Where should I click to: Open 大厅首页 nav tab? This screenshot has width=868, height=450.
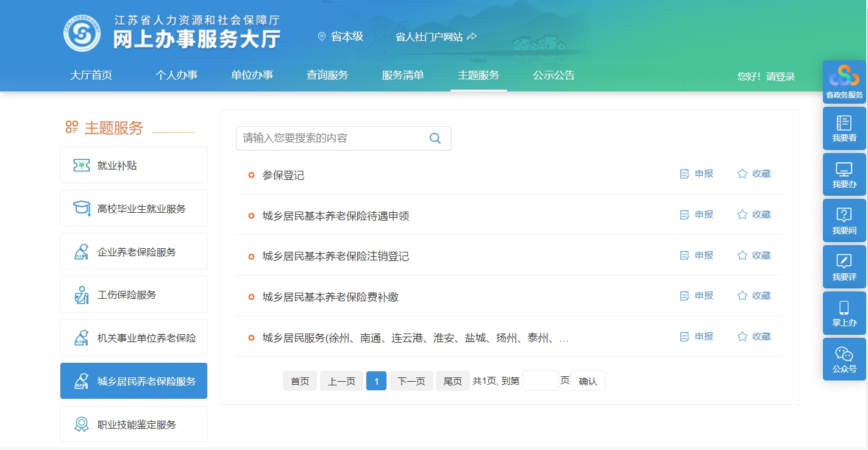coord(91,76)
